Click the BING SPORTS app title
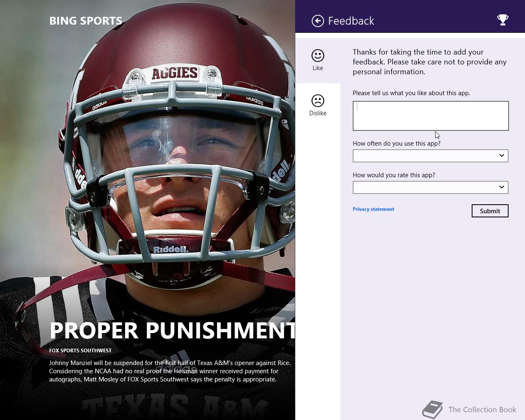The height and width of the screenshot is (420, 525). click(86, 21)
